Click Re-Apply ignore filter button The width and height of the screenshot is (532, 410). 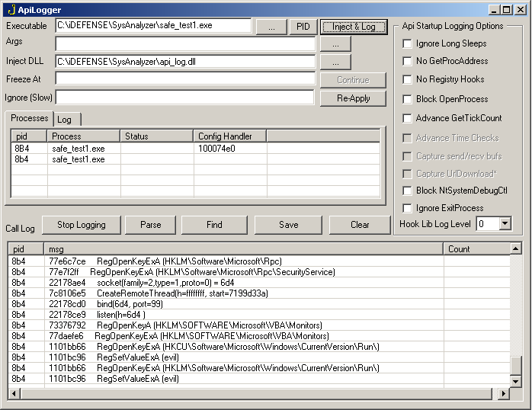[353, 98]
